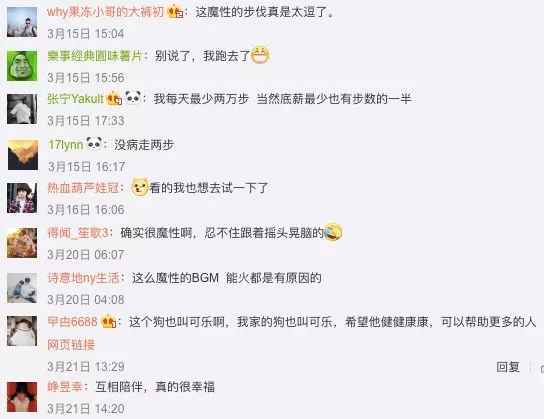
Task: Click the red avatar of the last commenter
Action: click(x=22, y=397)
